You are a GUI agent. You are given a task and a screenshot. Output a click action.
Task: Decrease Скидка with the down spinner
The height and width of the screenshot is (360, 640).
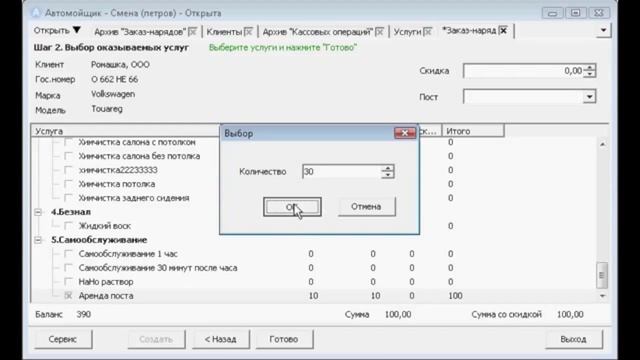pyautogui.click(x=590, y=74)
